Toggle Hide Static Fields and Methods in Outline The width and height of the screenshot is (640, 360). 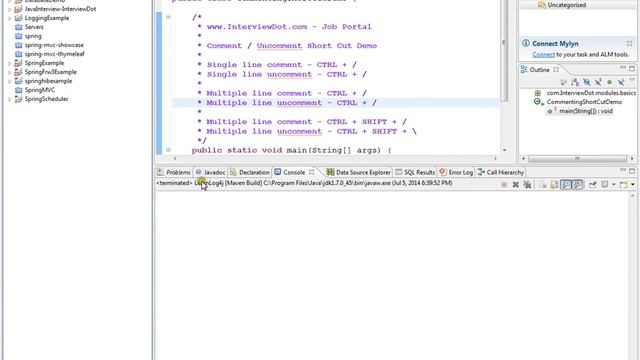coord(598,82)
